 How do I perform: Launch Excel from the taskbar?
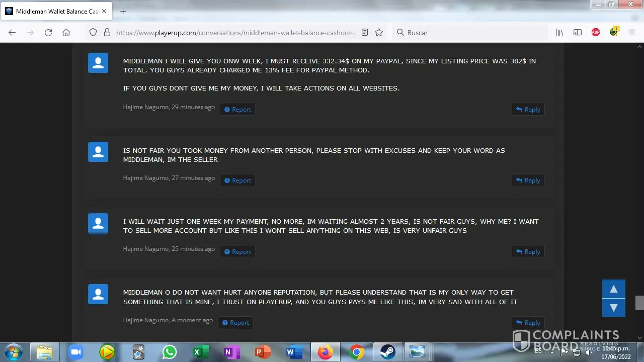(x=201, y=352)
